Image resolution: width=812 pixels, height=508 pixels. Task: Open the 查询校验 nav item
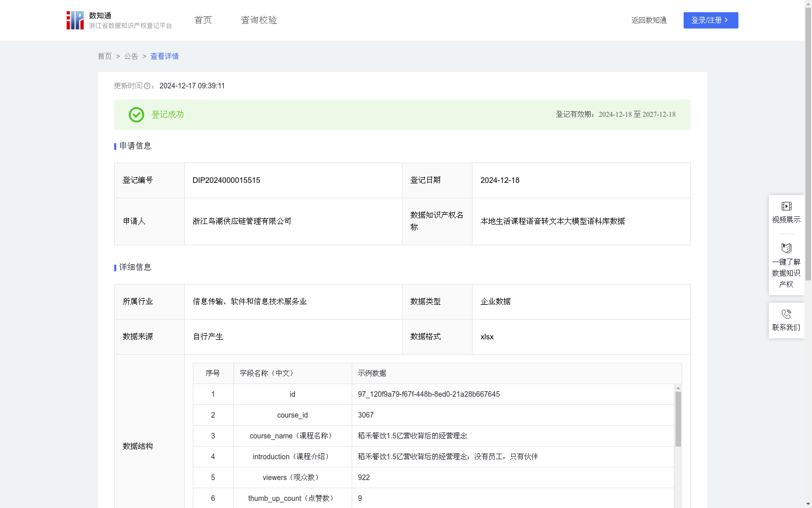click(259, 20)
